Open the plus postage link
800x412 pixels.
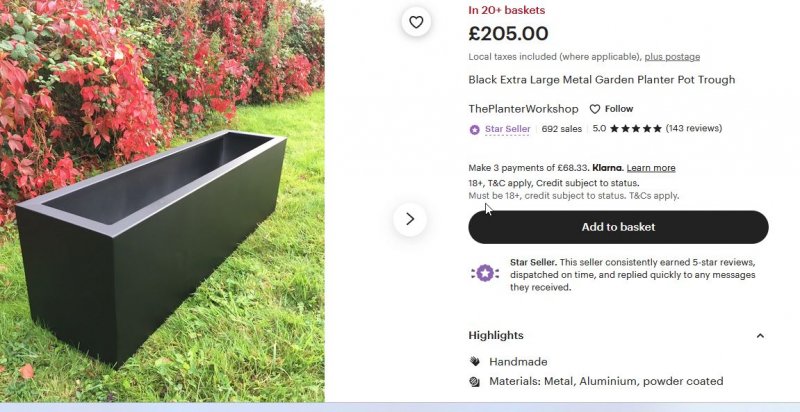point(672,57)
